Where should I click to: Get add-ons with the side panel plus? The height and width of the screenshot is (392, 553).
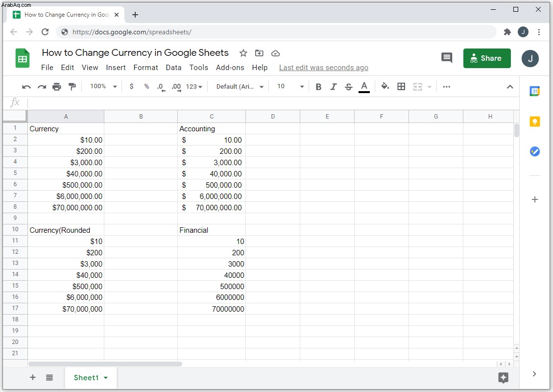point(535,200)
